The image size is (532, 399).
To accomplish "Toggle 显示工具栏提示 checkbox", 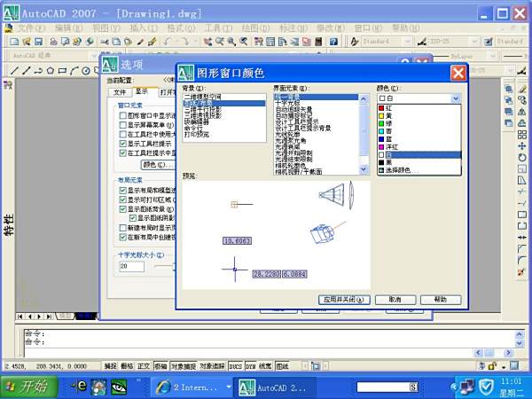I will (123, 144).
